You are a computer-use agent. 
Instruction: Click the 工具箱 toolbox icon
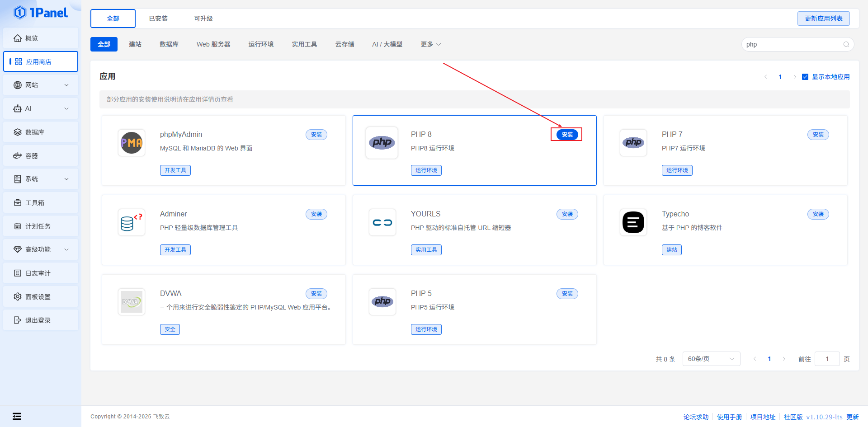[x=18, y=202]
